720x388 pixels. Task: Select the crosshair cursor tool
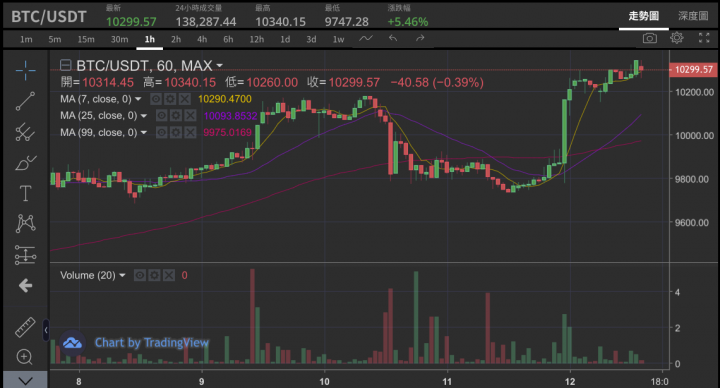click(25, 70)
